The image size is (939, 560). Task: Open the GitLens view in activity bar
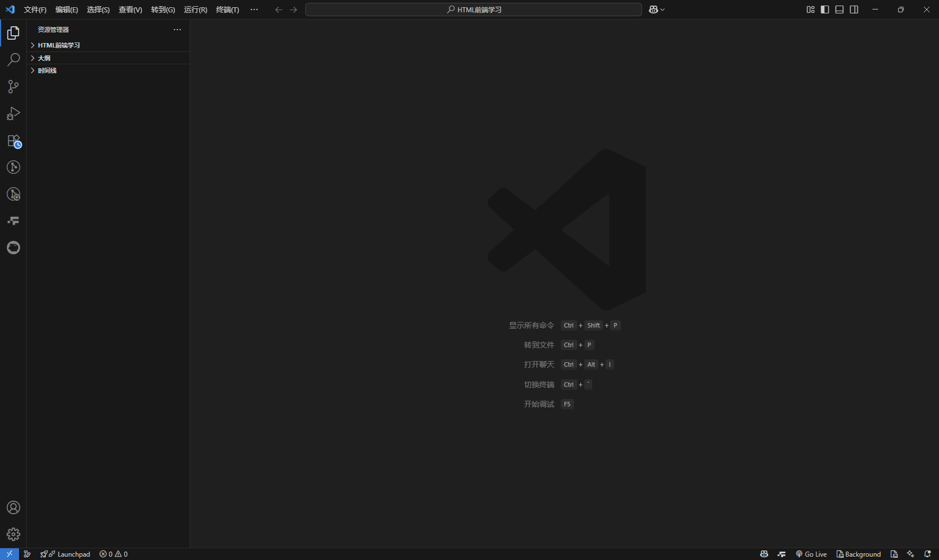(13, 167)
